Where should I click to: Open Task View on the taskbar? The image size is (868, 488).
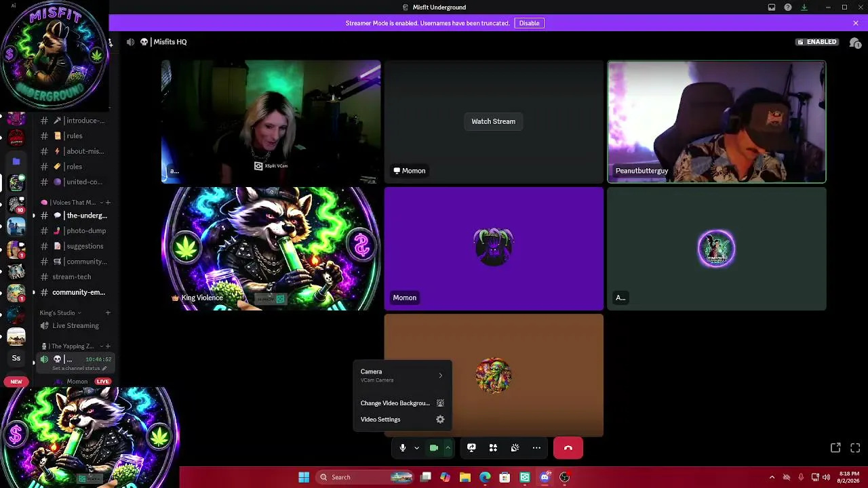pyautogui.click(x=426, y=477)
